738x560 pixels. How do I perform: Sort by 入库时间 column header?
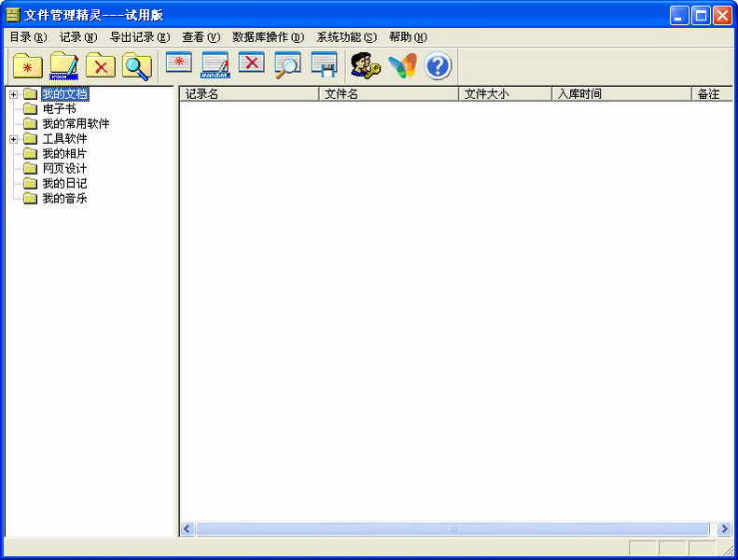[621, 94]
